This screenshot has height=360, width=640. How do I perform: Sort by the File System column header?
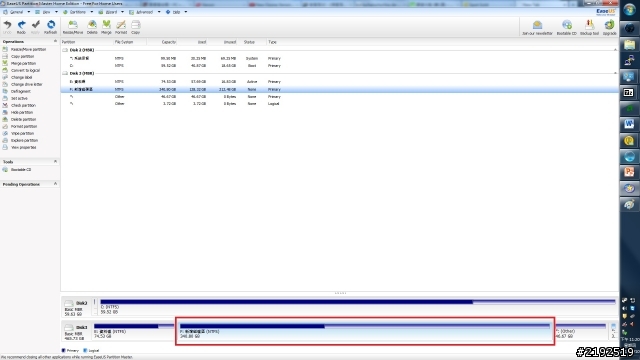pos(124,42)
